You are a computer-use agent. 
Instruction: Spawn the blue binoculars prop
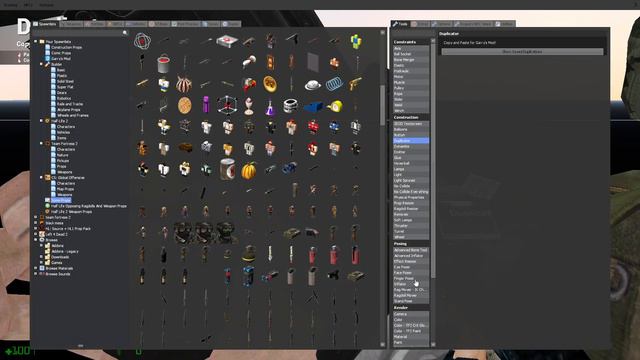290,168
